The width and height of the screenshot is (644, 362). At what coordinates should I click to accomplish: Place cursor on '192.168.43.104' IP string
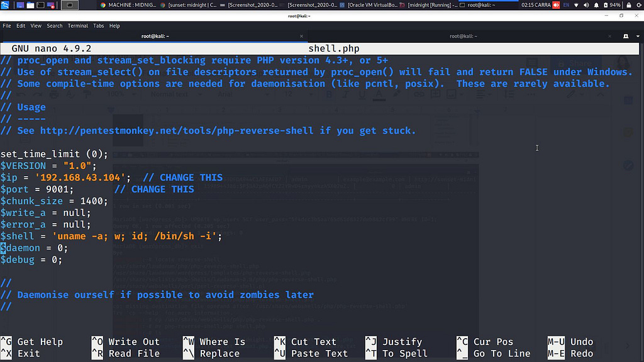(x=80, y=178)
